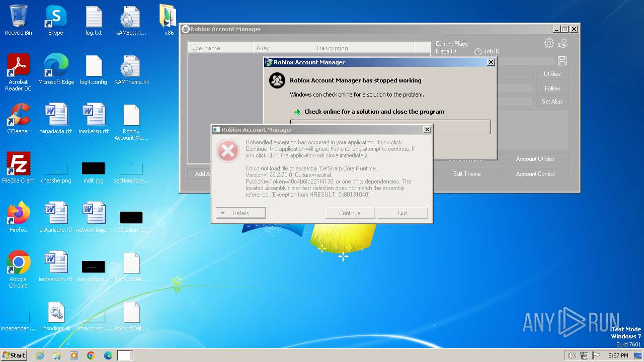The height and width of the screenshot is (362, 644).
Task: Select the log4.config file icon
Action: click(94, 69)
